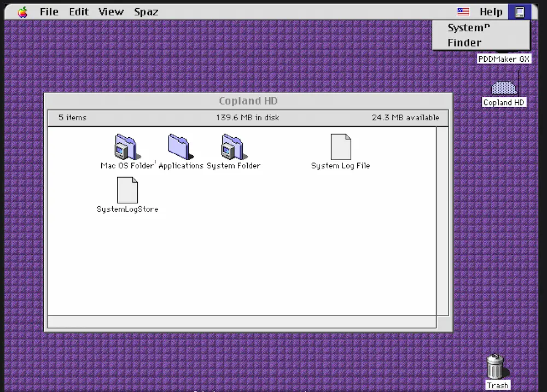Click the US flag keyboard menu icon

click(x=463, y=12)
